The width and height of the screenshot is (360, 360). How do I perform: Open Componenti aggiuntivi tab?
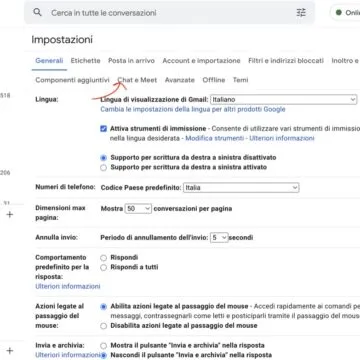click(72, 80)
